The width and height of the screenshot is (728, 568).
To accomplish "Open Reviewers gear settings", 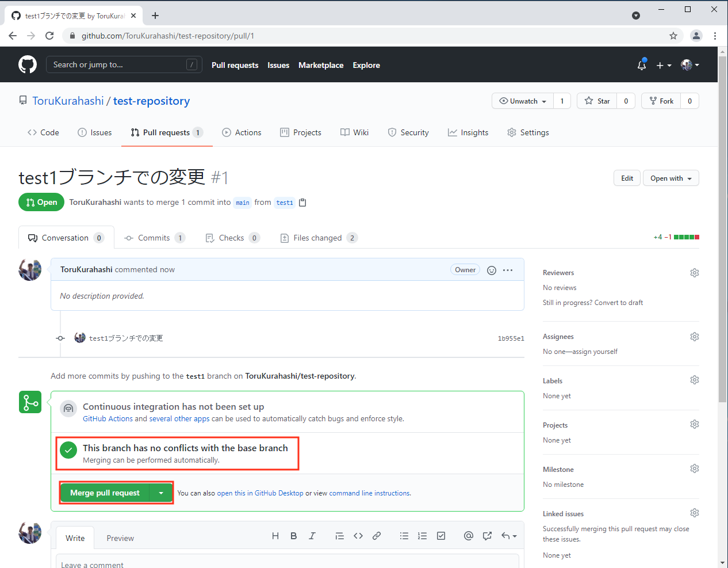I will 695,273.
